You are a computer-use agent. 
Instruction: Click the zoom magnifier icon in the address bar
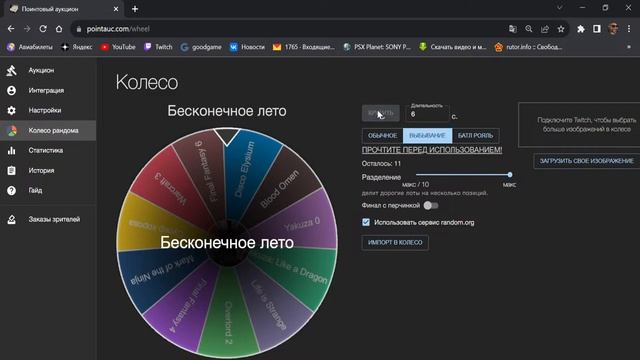(529, 29)
